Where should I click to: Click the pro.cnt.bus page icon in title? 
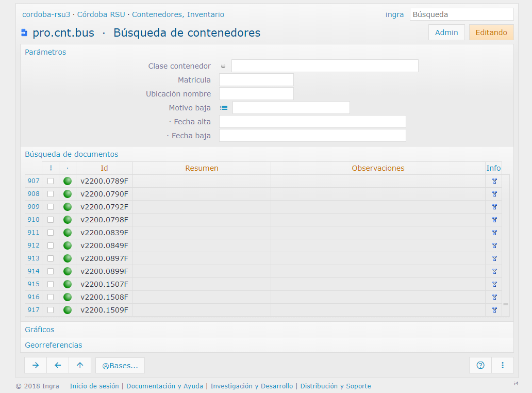click(x=24, y=33)
